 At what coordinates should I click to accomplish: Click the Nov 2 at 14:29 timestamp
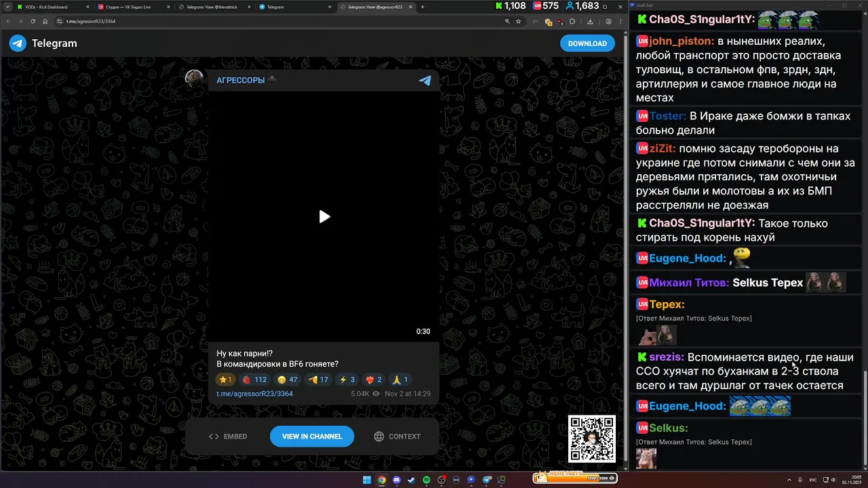408,394
